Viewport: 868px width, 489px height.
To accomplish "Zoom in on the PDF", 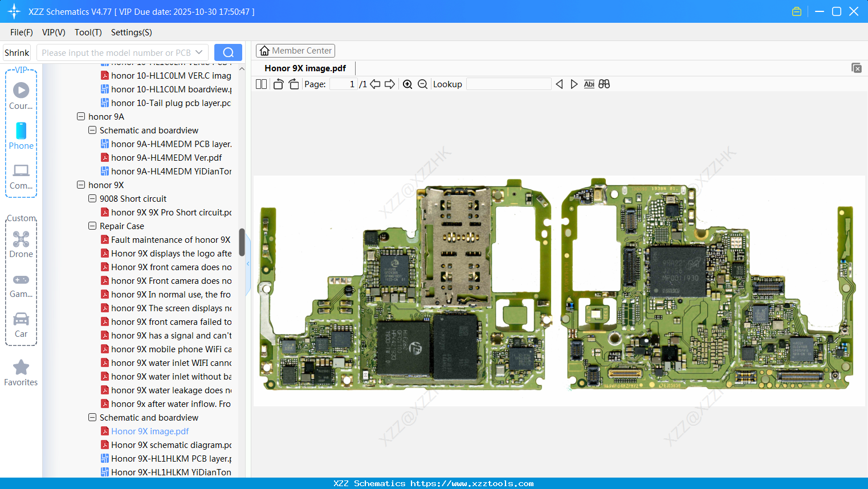I will [407, 84].
